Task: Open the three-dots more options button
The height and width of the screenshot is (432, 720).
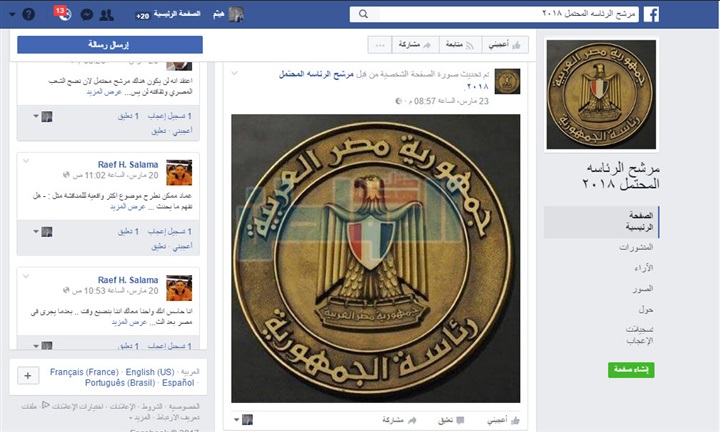Action: (x=380, y=45)
